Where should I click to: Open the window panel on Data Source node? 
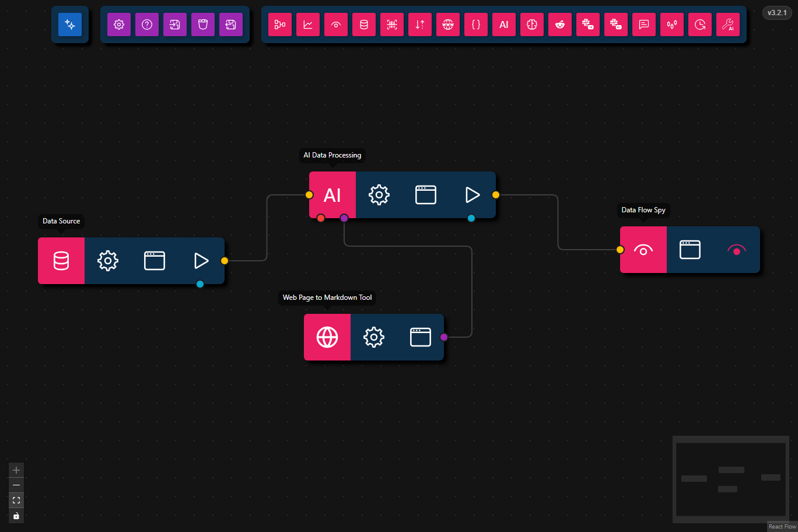pyautogui.click(x=155, y=261)
